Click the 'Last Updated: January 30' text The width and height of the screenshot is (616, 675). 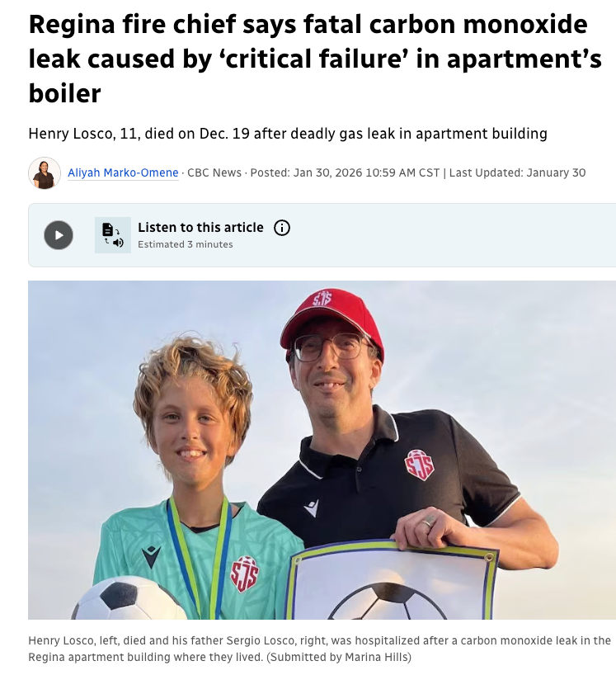tap(518, 172)
